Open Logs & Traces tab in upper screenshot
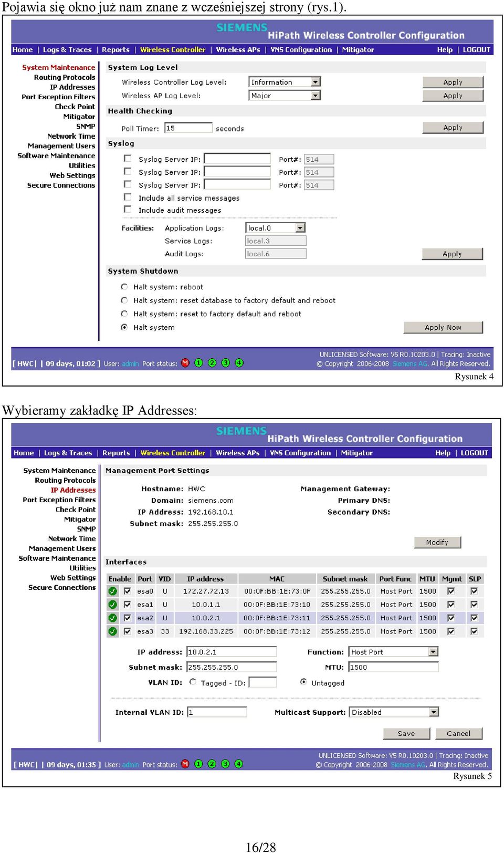 pos(67,50)
